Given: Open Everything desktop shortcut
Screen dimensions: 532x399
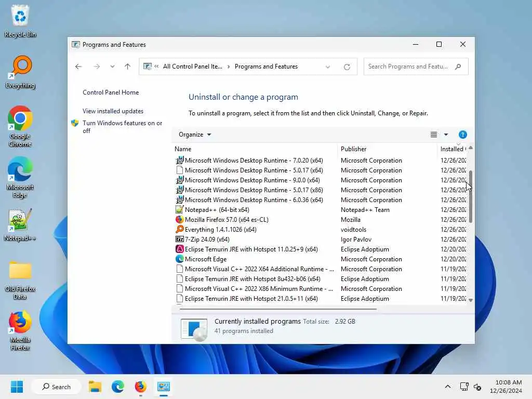Looking at the screenshot, I should point(20,72).
